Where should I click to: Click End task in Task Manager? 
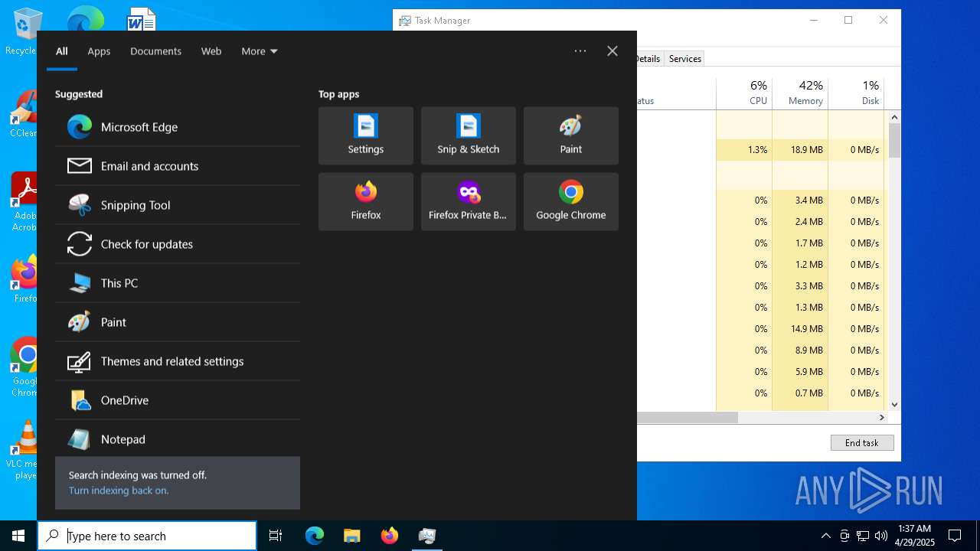(862, 443)
